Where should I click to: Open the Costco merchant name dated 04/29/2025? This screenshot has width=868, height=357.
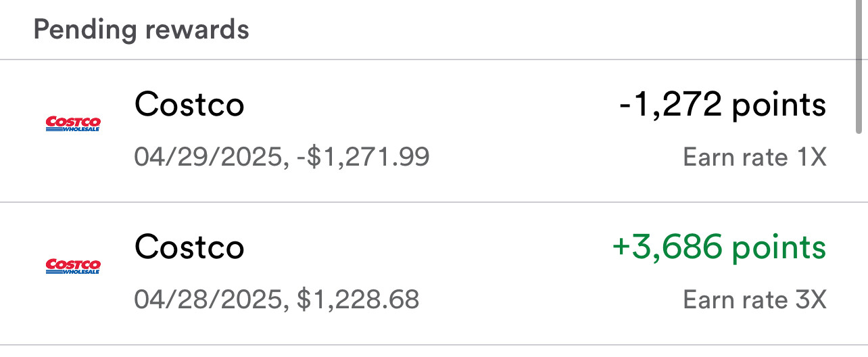click(189, 105)
